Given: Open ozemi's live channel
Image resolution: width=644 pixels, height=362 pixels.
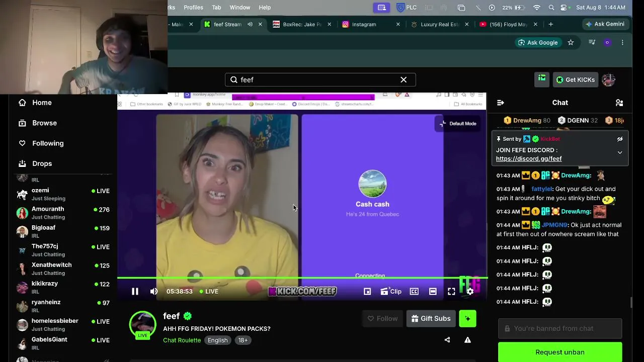Looking at the screenshot, I should 63,194.
